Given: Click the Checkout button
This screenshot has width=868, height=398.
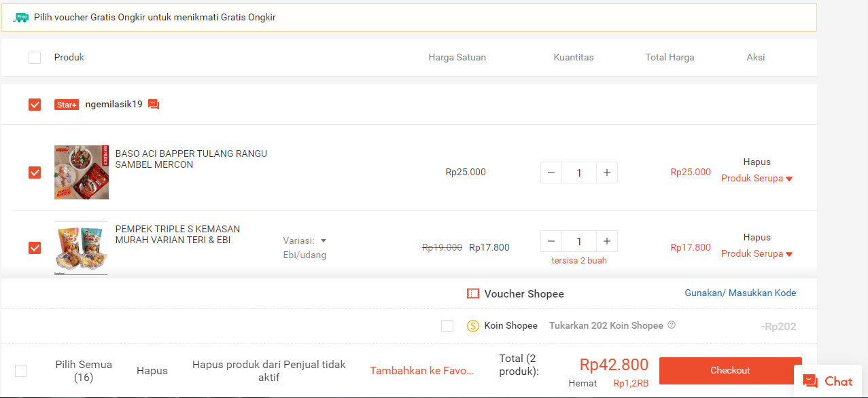Looking at the screenshot, I should click(x=730, y=370).
